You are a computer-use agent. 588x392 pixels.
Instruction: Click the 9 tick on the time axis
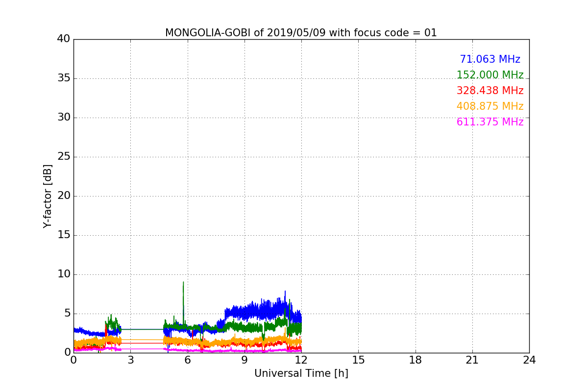[x=245, y=360]
